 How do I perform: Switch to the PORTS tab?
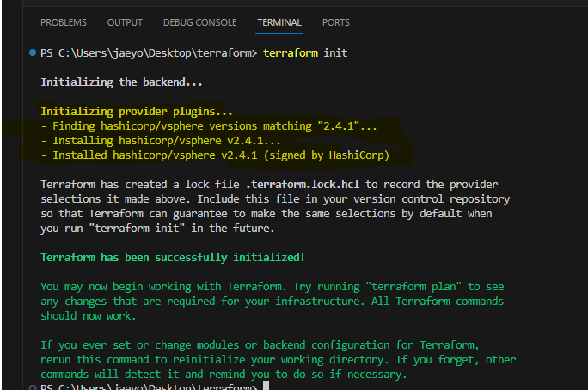pyautogui.click(x=335, y=22)
